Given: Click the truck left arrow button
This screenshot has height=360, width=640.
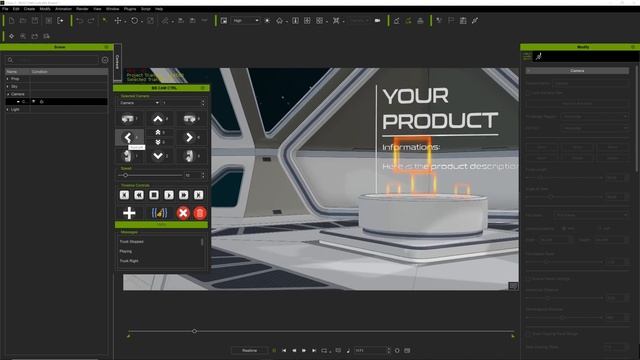Looking at the screenshot, I should tap(128, 137).
